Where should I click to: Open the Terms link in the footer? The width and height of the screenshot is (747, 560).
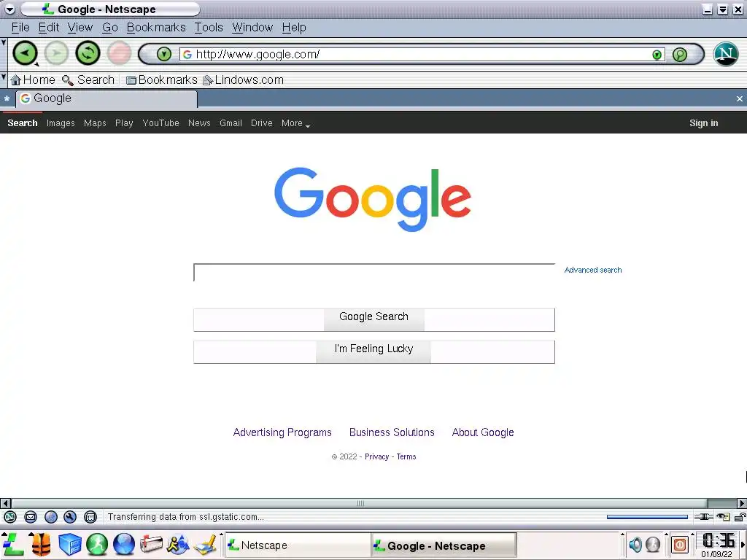pos(406,456)
